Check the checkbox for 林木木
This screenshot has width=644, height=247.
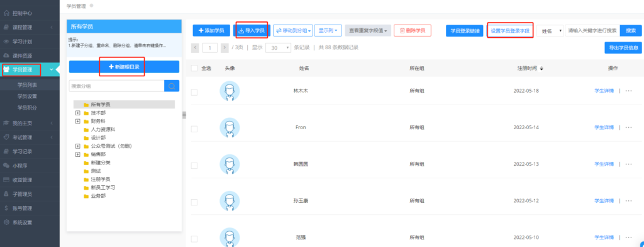pyautogui.click(x=194, y=92)
